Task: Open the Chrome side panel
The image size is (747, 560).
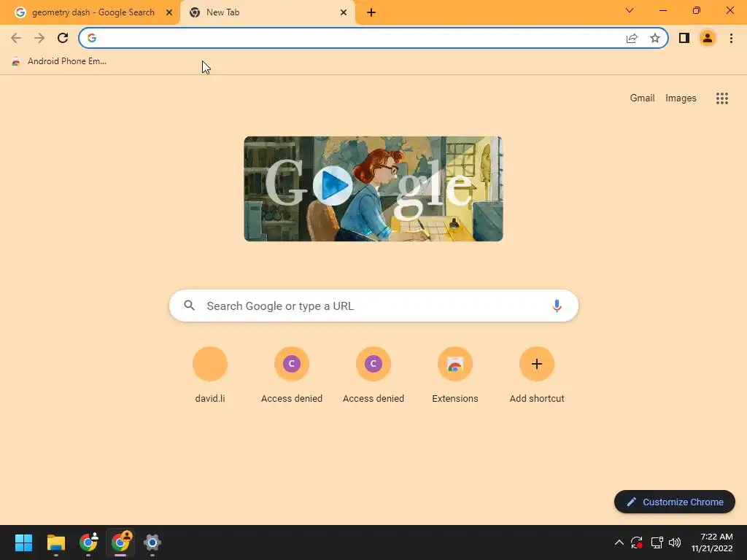Action: pyautogui.click(x=684, y=38)
